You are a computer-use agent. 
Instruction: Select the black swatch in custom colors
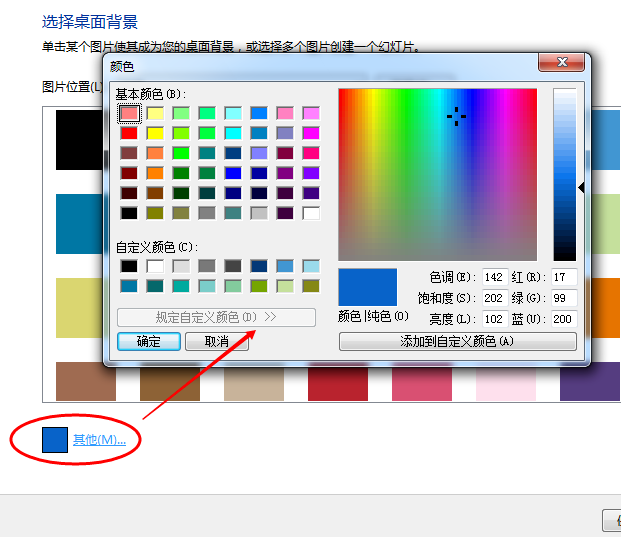129,266
